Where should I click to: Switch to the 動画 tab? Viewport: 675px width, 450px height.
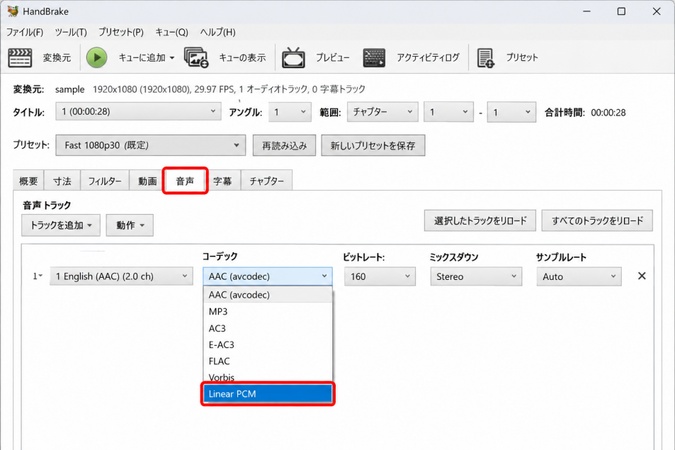[x=147, y=181]
